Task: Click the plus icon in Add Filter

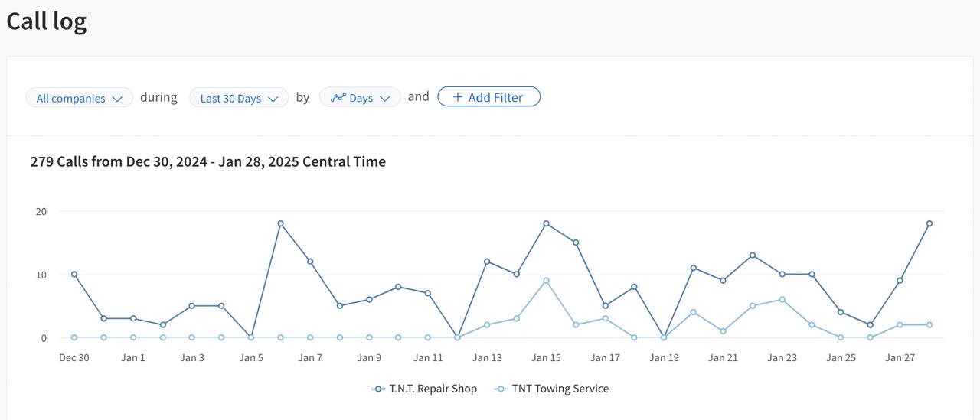Action: coord(457,97)
